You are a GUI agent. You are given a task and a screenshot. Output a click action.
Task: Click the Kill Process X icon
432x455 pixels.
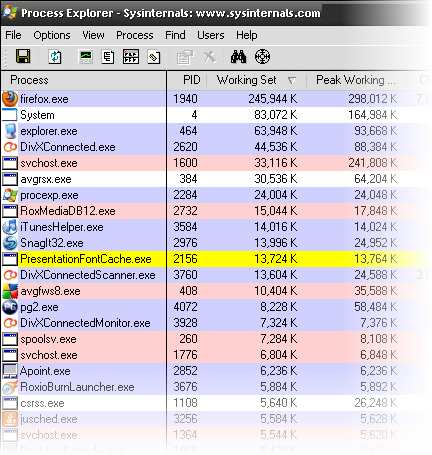coord(210,57)
